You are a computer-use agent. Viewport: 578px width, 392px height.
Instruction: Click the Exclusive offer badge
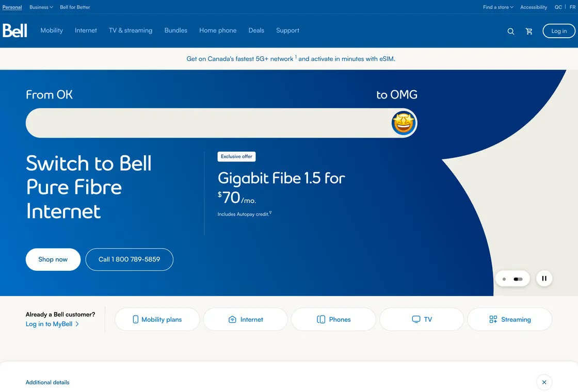click(237, 157)
